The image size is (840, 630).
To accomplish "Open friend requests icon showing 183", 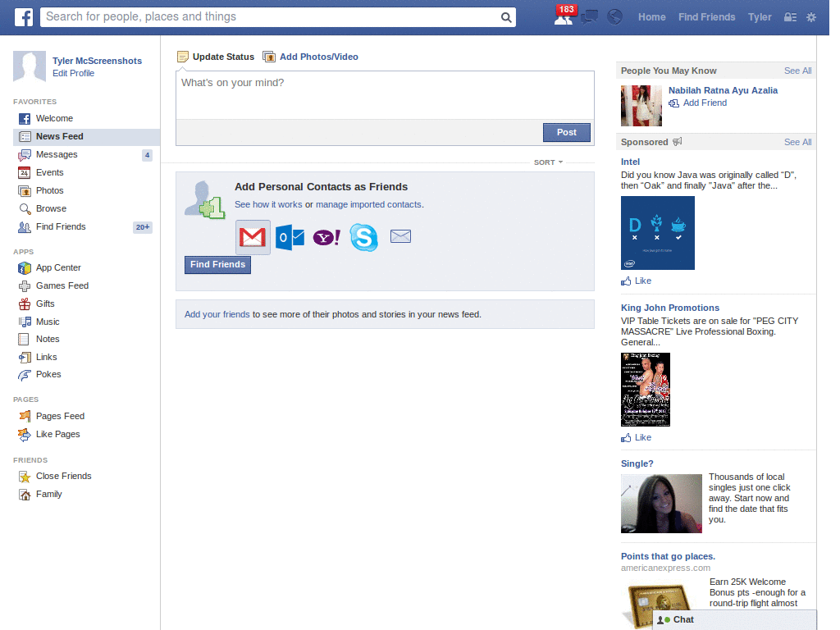I will tap(564, 16).
